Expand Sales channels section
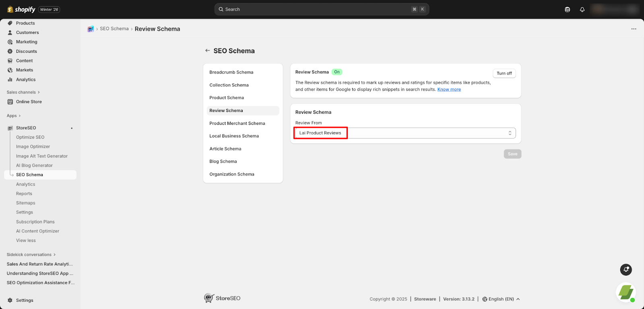 point(23,92)
